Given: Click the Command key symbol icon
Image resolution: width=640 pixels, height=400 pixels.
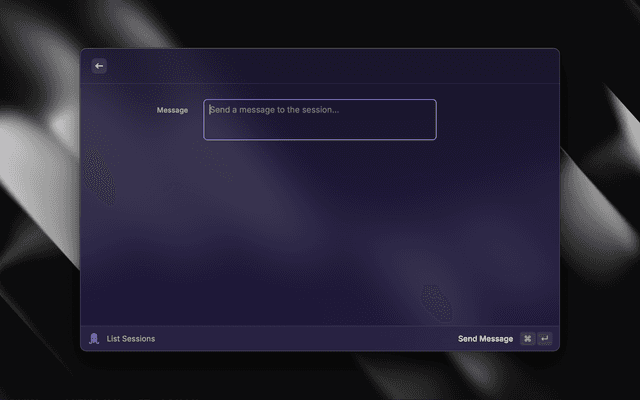Looking at the screenshot, I should (x=527, y=339).
